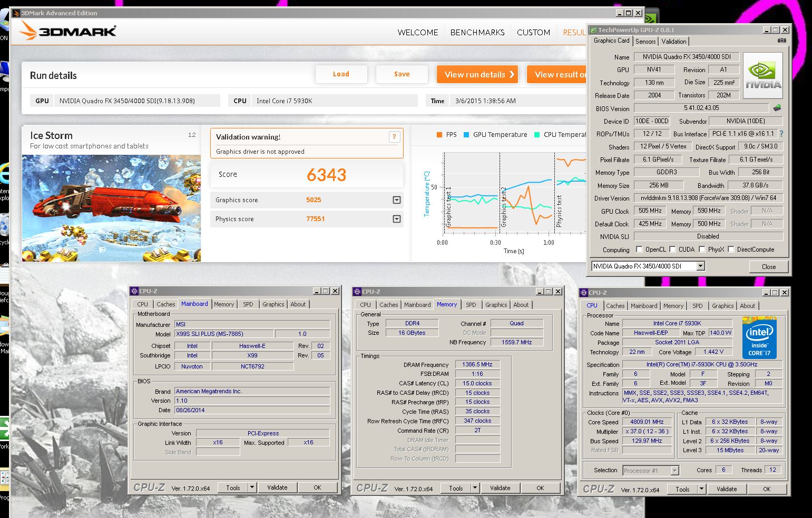
Task: Click the Ice Storm score 6343
Action: (x=326, y=175)
